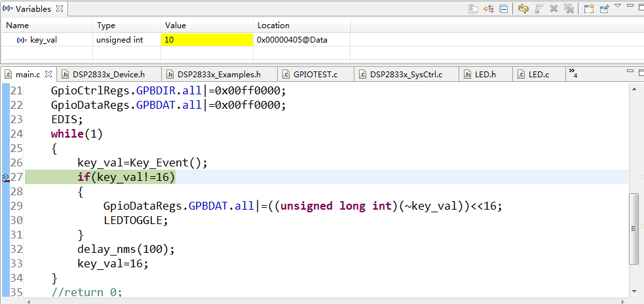Minimize the editor area
This screenshot has height=304, width=644.
click(630, 71)
